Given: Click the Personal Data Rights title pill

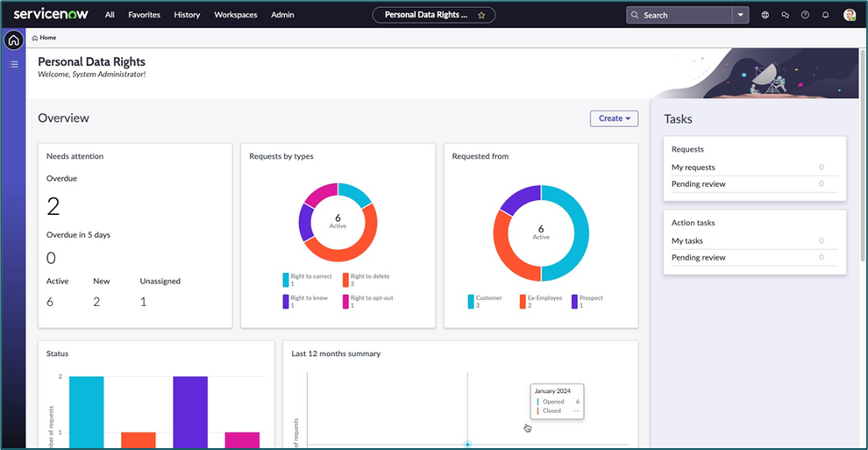Looking at the screenshot, I should [433, 15].
